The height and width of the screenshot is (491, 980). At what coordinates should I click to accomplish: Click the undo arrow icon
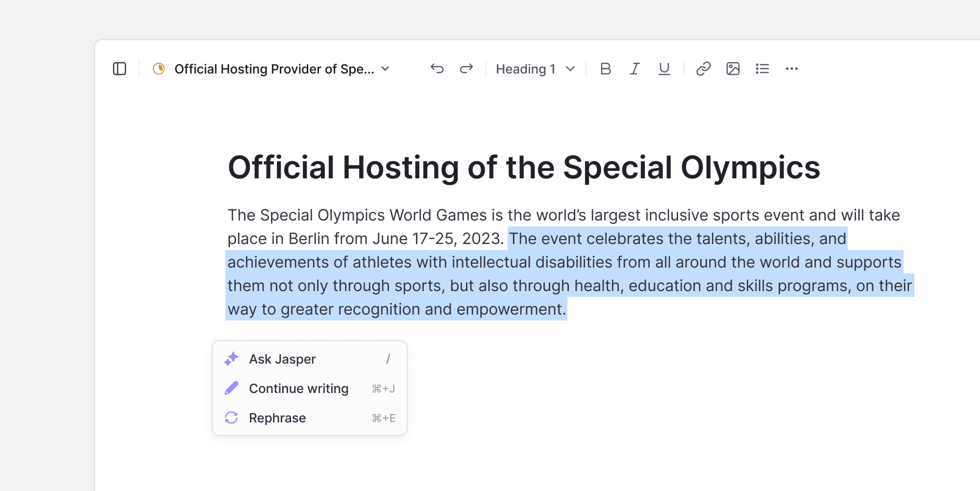pos(437,69)
